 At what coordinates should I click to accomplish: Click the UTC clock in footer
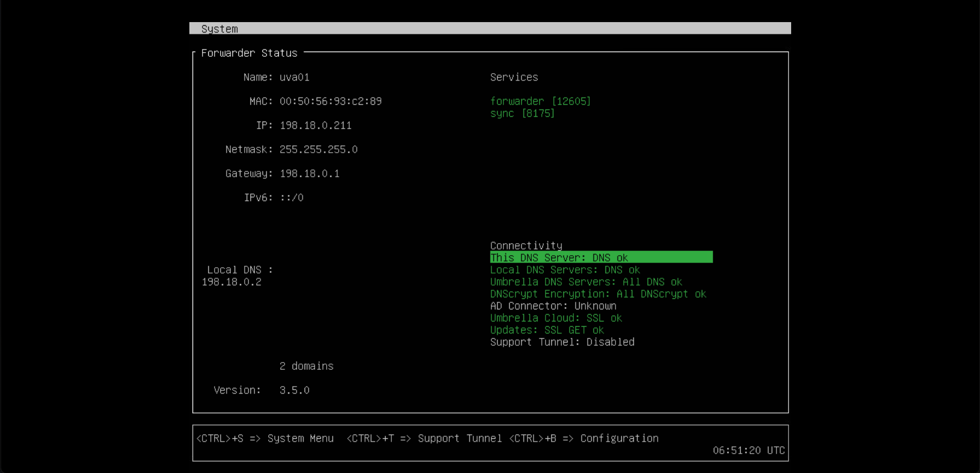click(748, 450)
